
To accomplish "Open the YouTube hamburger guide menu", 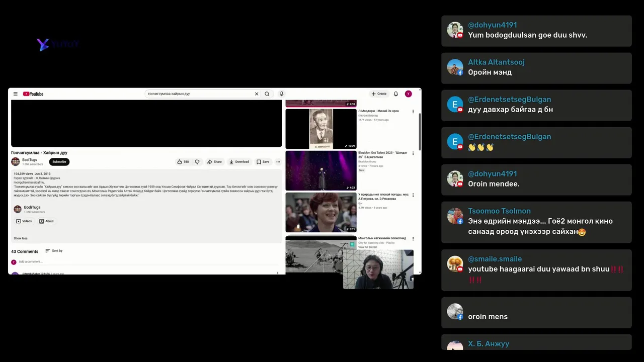I will tap(16, 94).
